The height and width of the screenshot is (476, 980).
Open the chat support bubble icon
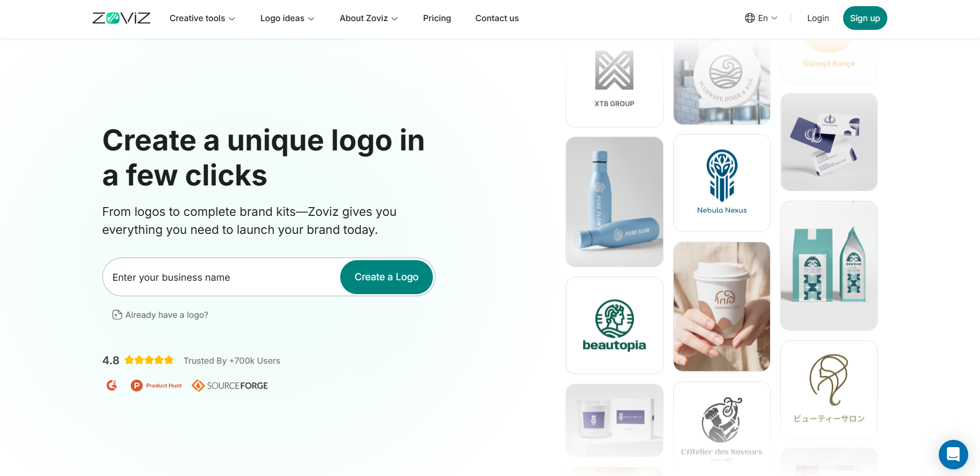953,454
